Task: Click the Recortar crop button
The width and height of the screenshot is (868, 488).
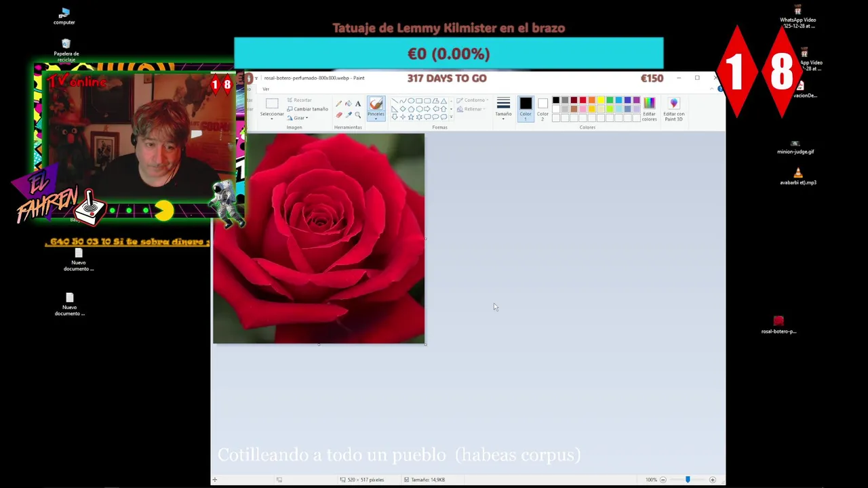Action: tap(300, 100)
